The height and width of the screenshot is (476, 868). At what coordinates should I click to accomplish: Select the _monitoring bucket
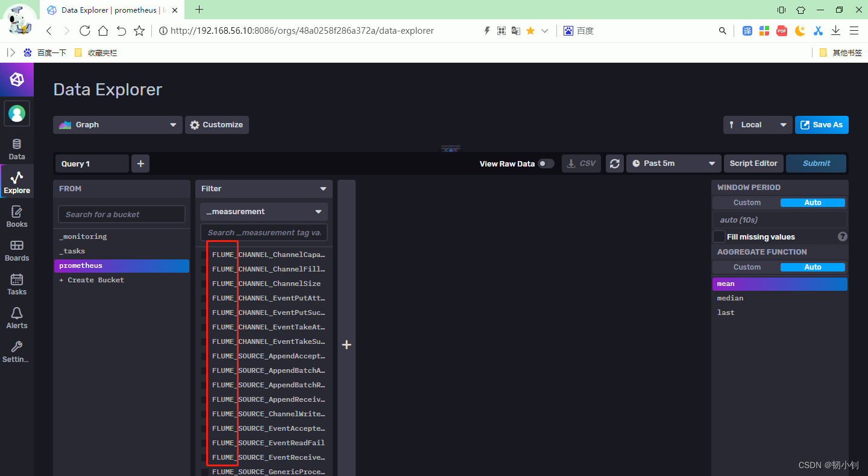[122, 236]
